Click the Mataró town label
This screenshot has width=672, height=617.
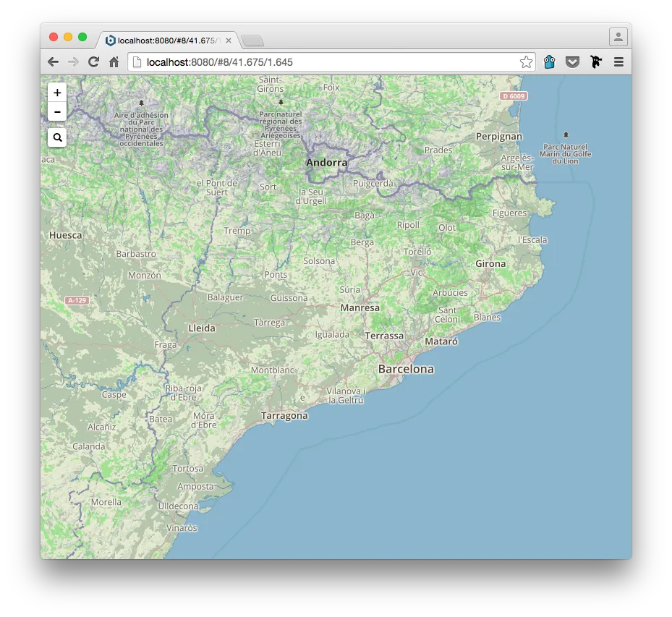point(441,341)
